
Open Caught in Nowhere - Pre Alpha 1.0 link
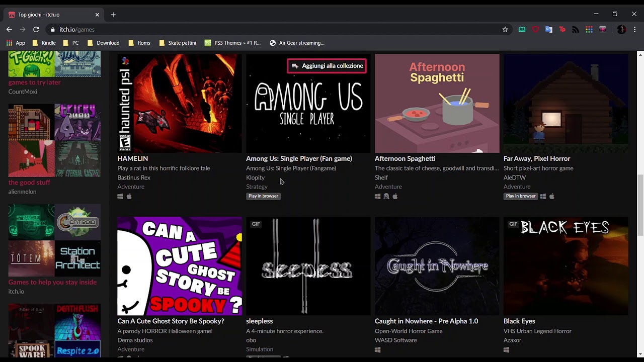click(x=426, y=321)
